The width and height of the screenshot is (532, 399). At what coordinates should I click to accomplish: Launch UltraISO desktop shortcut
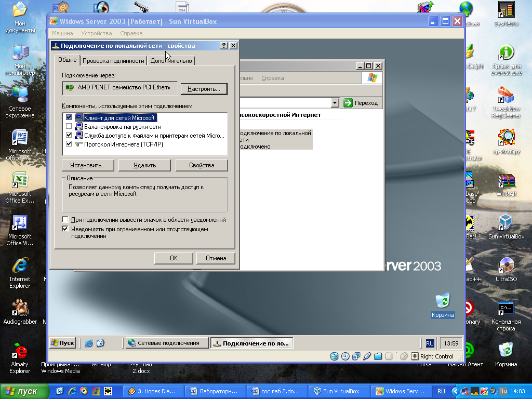506,270
